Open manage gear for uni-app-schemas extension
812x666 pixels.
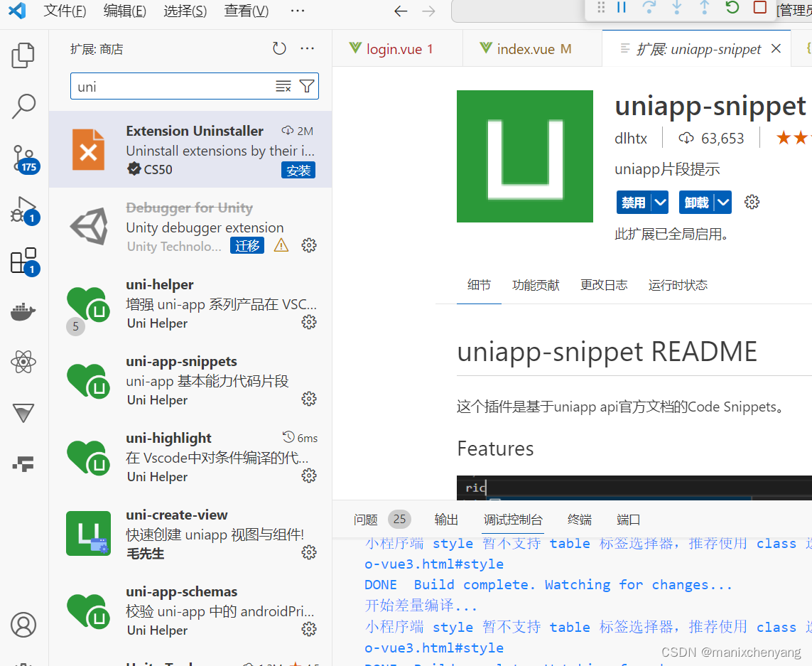point(309,628)
